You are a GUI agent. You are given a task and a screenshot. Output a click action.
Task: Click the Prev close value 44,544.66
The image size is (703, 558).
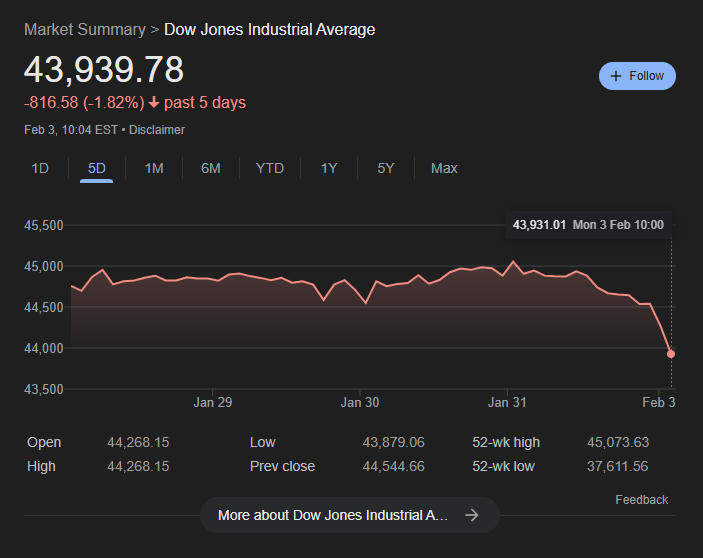point(393,466)
